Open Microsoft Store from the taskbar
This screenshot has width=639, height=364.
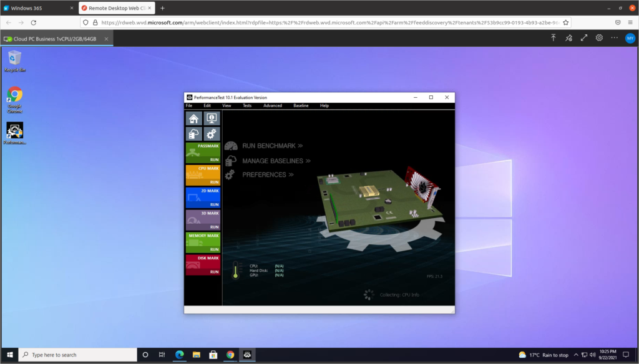point(213,355)
